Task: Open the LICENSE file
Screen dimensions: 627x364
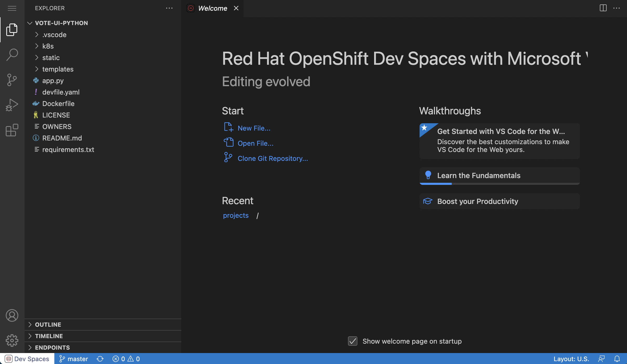Action: (103, 115)
